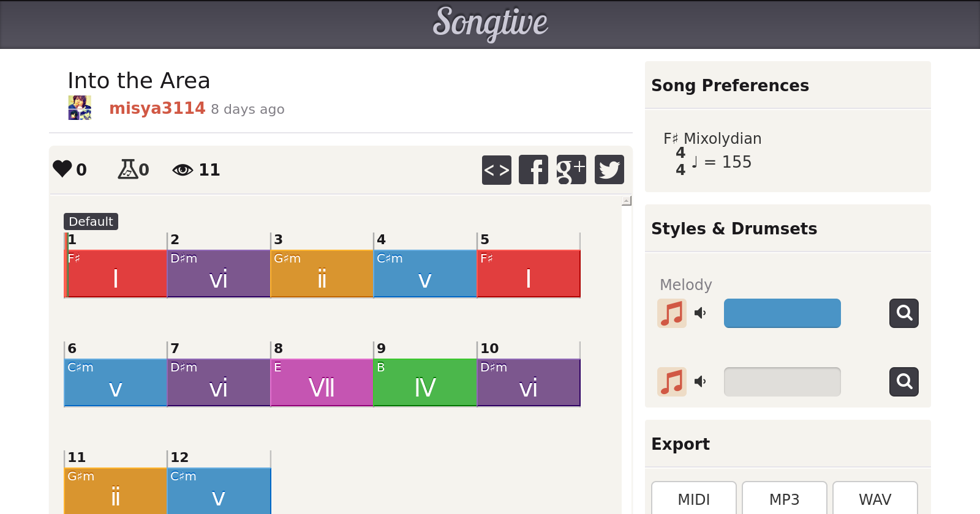Share the song on Facebook
Image resolution: width=980 pixels, height=514 pixels.
click(533, 169)
